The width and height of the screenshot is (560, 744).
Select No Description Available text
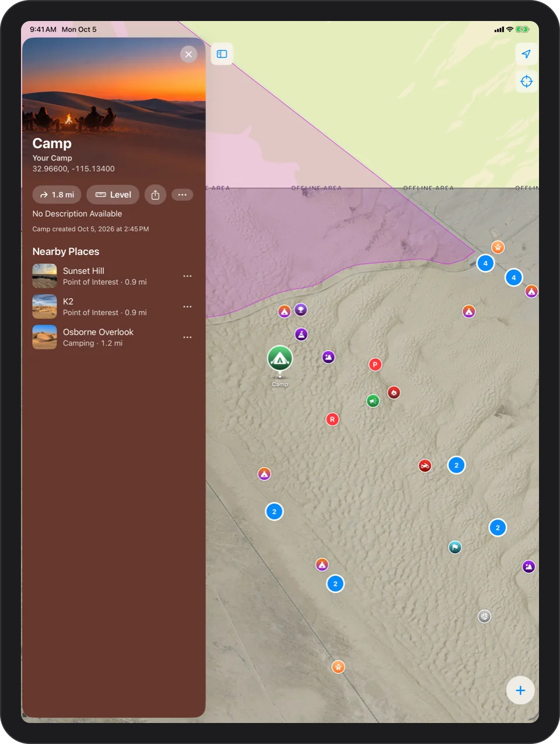pyautogui.click(x=77, y=214)
